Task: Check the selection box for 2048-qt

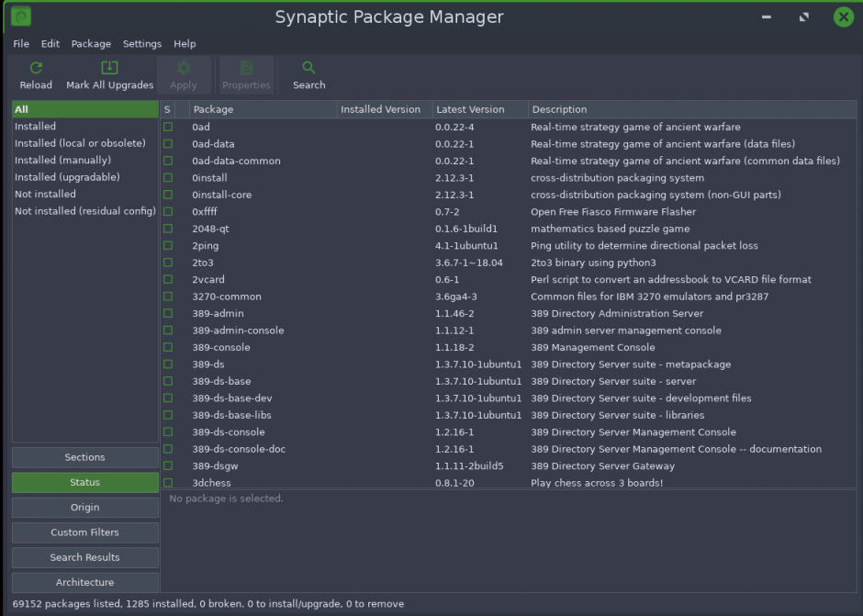Action: pos(167,229)
